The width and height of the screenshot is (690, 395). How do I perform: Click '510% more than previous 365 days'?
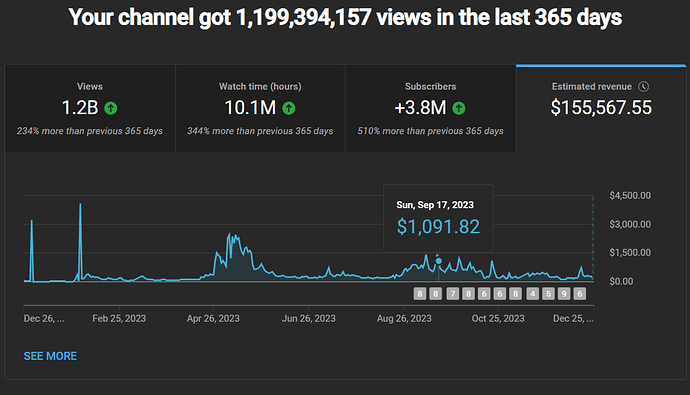(x=430, y=131)
